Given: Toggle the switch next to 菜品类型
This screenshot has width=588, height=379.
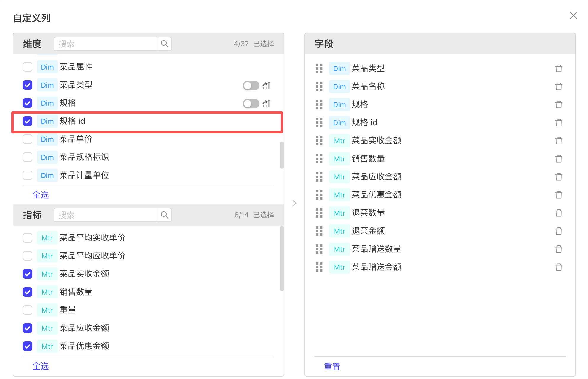Looking at the screenshot, I should 251,86.
